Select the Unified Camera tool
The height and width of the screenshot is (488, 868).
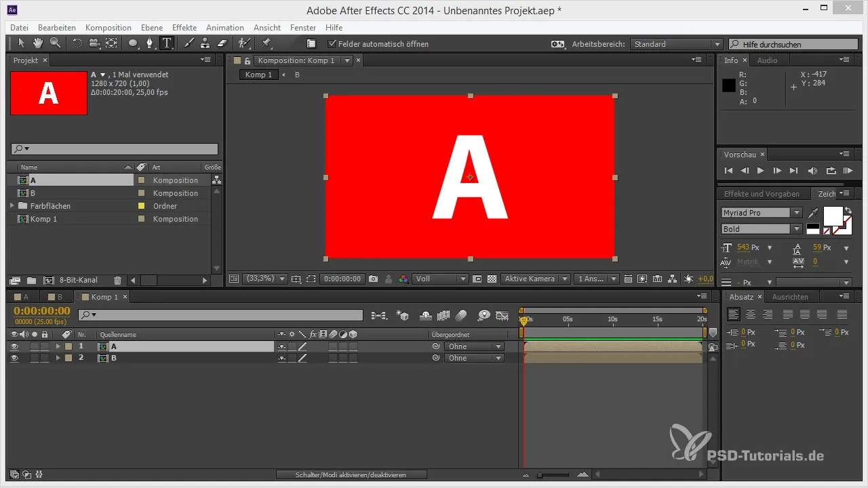pyautogui.click(x=94, y=43)
